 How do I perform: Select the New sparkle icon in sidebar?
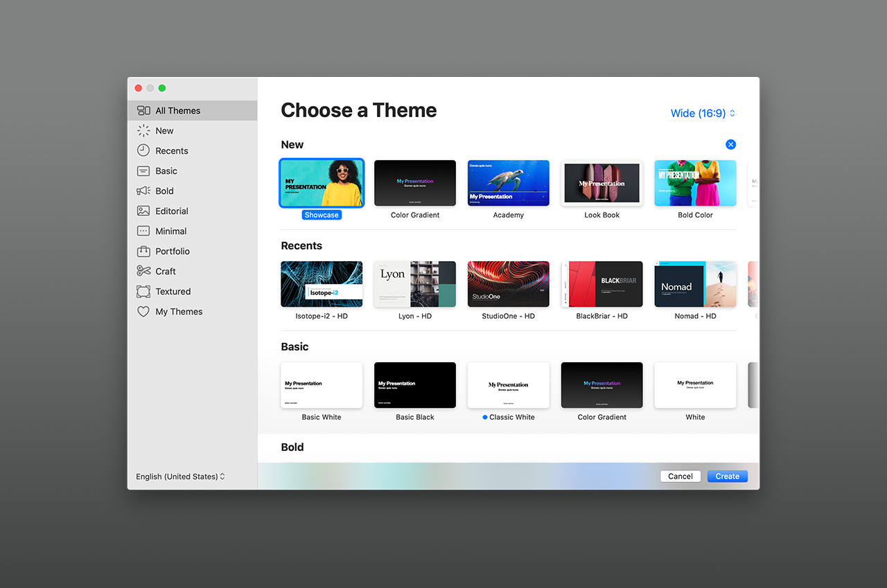143,131
